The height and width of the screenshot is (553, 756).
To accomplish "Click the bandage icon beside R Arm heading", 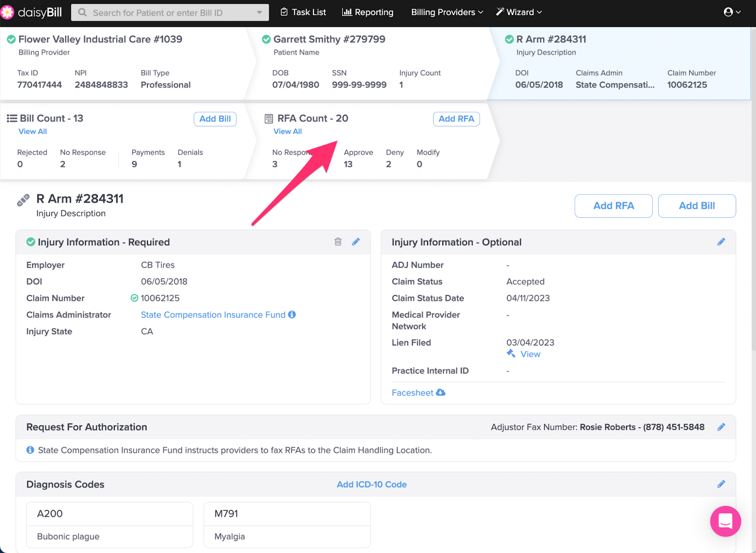I will pyautogui.click(x=23, y=200).
